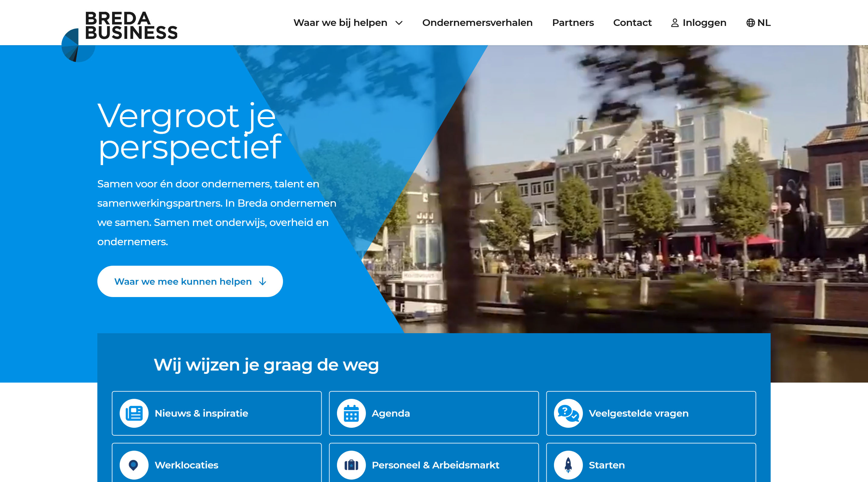Open the Contact page link
This screenshot has height=482, width=868.
pos(632,23)
